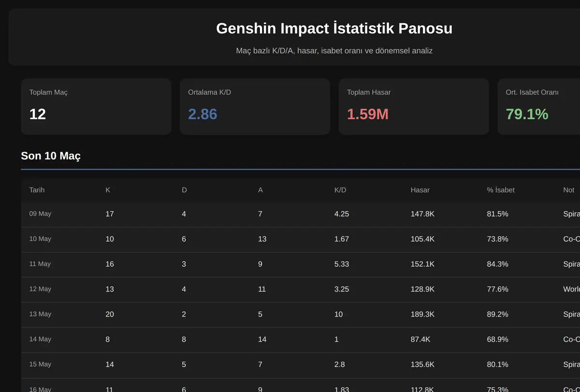
Task: Click the Toplam Hasar label
Action: 369,92
